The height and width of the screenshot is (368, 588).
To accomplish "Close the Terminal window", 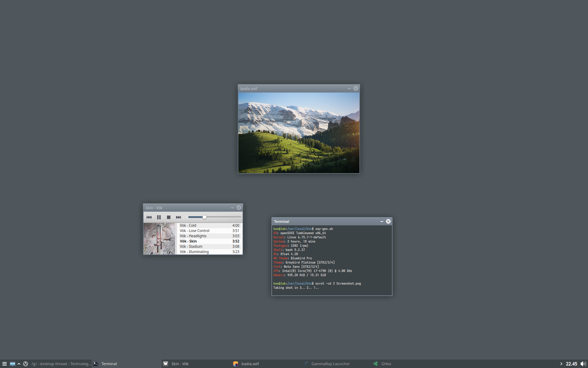I will 388,222.
